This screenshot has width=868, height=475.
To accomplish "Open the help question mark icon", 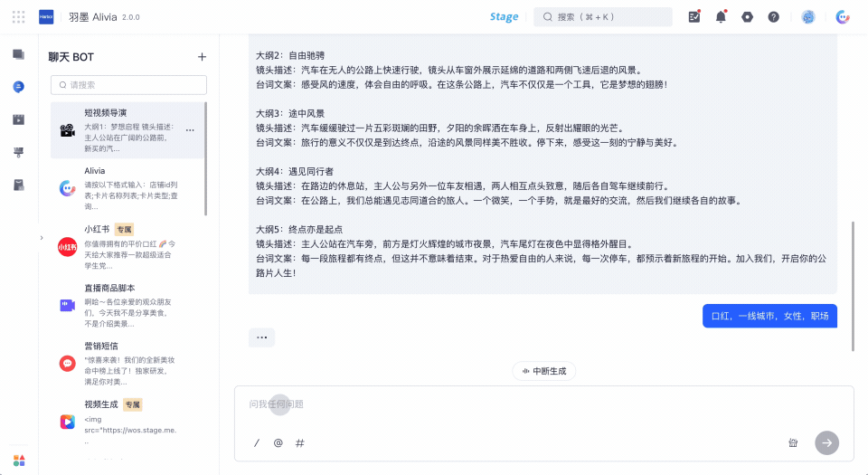I will (x=773, y=16).
